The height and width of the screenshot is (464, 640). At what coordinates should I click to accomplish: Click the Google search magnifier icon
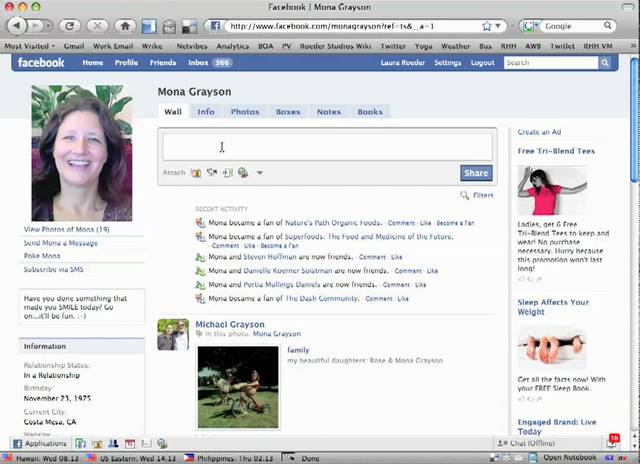[608, 25]
